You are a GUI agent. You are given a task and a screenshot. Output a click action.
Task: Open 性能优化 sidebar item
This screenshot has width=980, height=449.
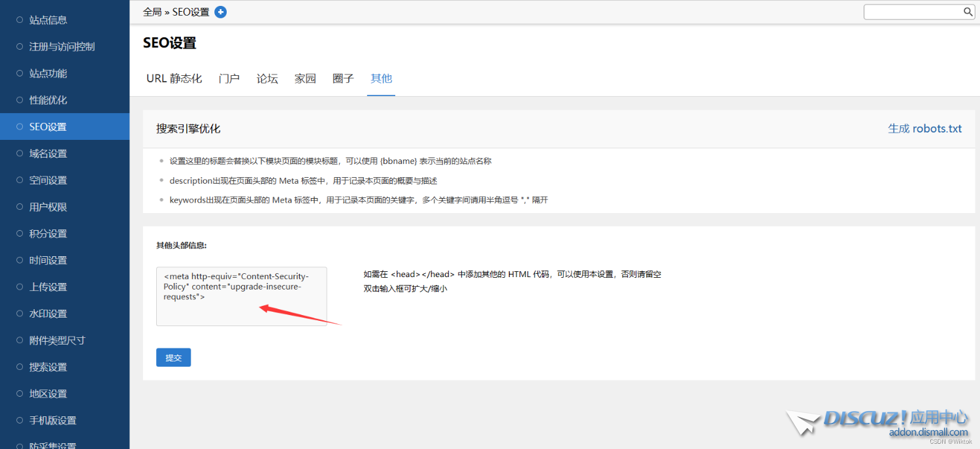coord(48,100)
